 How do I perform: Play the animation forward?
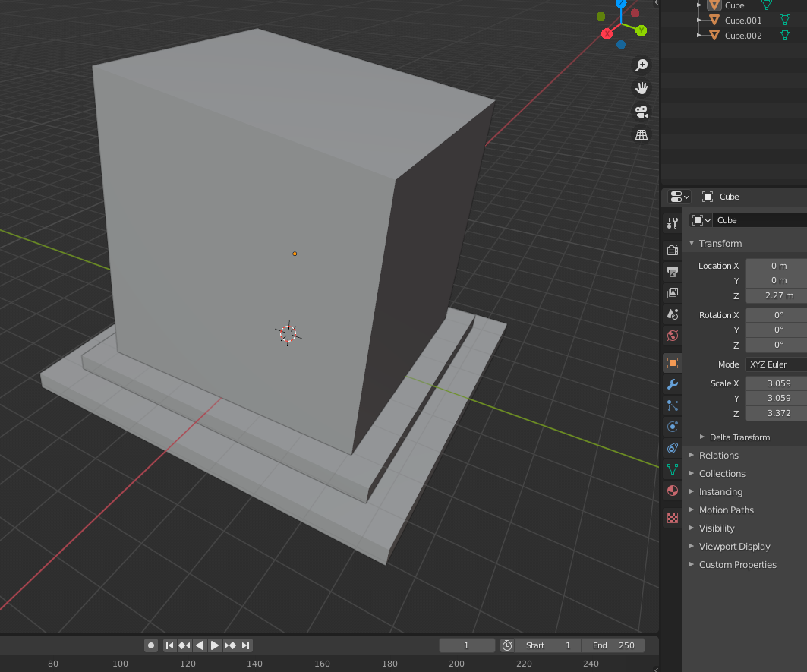coord(215,645)
